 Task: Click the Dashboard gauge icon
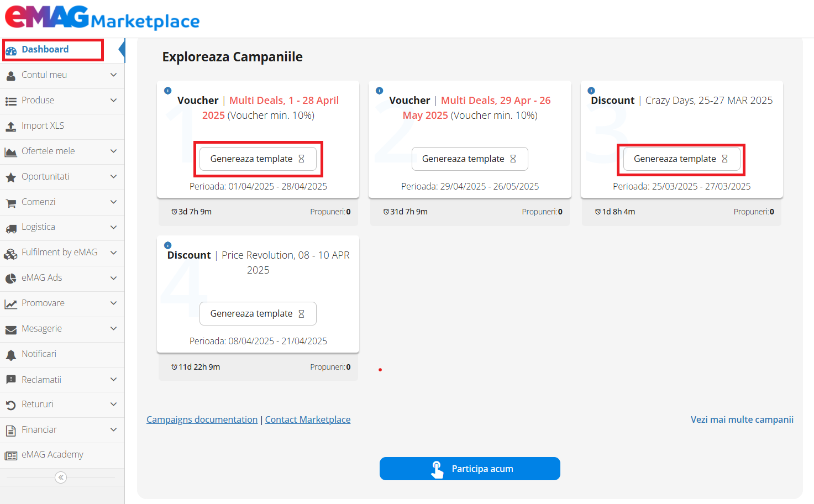[x=11, y=51]
